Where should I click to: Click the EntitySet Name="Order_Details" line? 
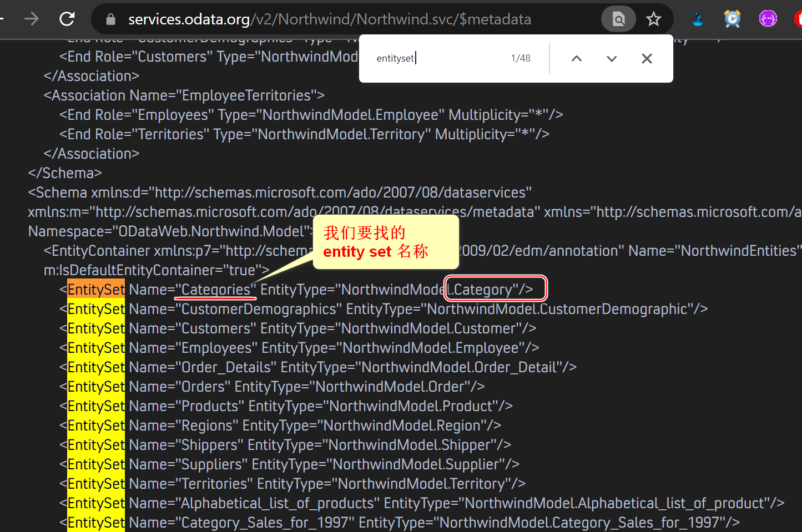coord(318,367)
